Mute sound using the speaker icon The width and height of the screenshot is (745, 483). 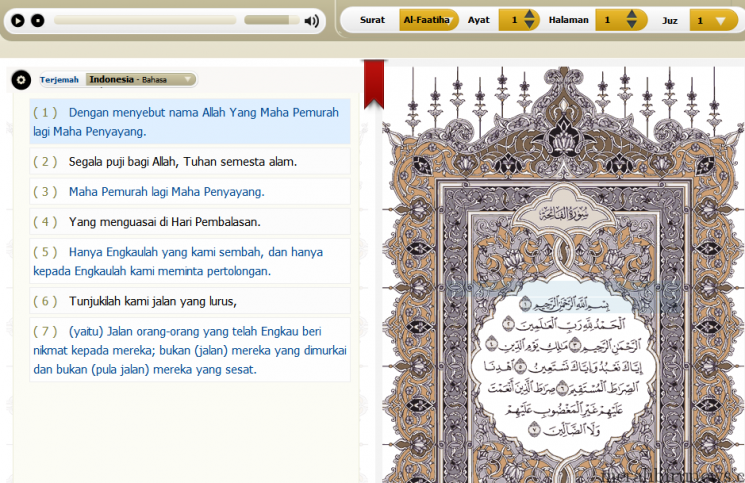coord(312,21)
